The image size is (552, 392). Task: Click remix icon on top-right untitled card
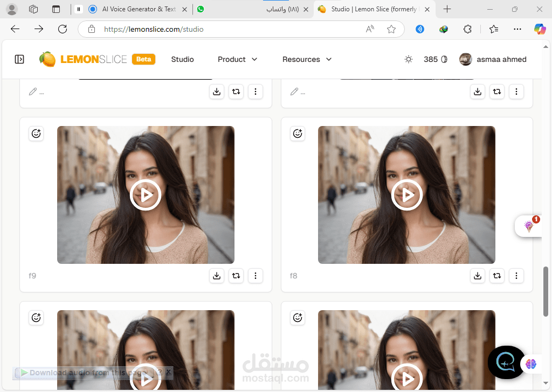coord(497,92)
